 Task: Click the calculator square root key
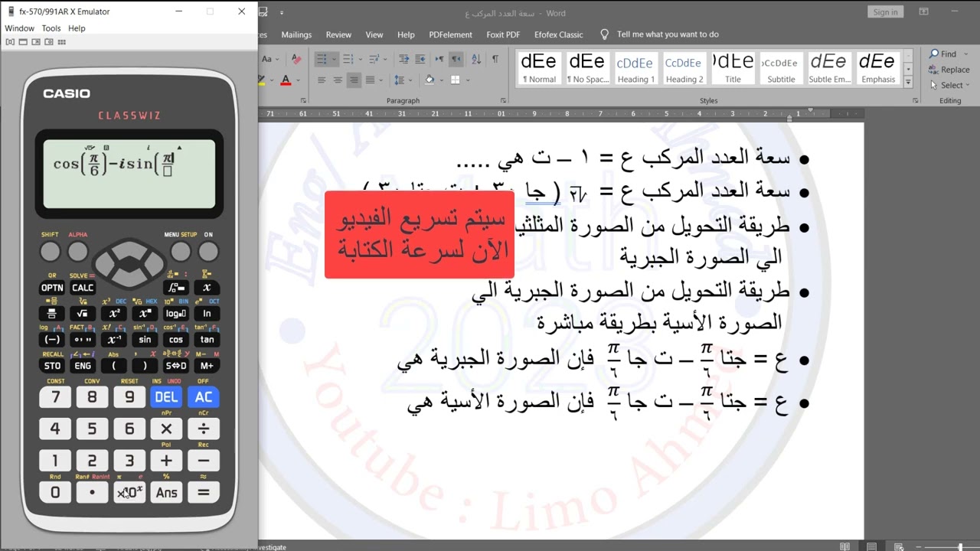[x=83, y=314]
